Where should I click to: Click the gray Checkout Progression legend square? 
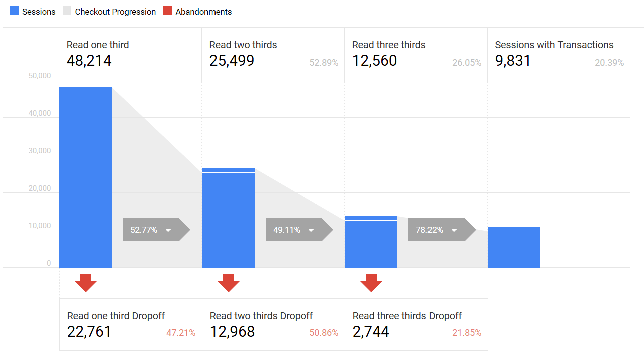(x=67, y=11)
